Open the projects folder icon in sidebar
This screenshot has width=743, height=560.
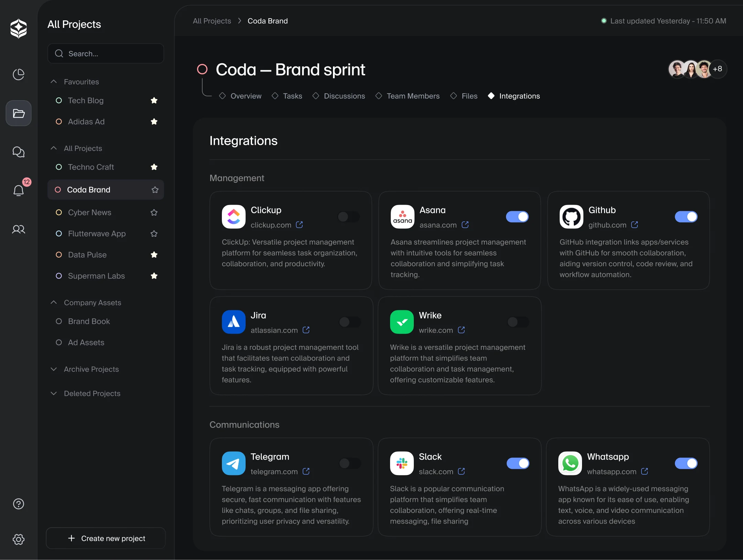click(x=19, y=113)
